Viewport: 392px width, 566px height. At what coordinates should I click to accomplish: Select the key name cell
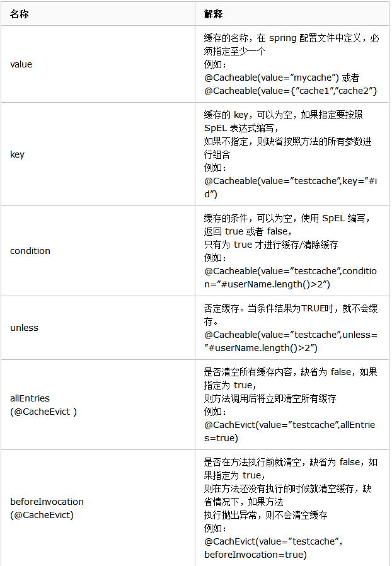click(x=17, y=154)
